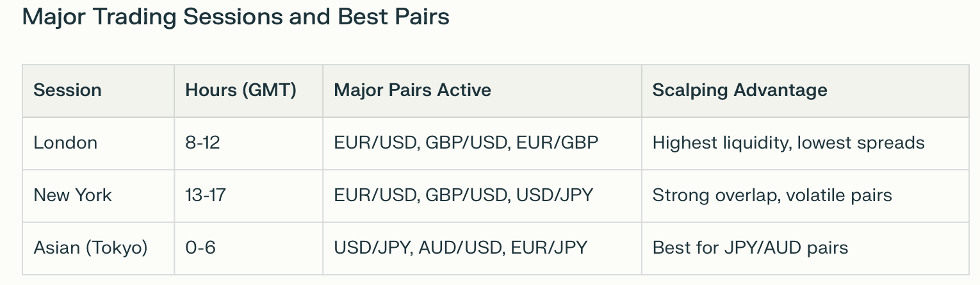Click the 'Major Trading Sessions and Best Pairs' heading
980x285 pixels.
236,17
